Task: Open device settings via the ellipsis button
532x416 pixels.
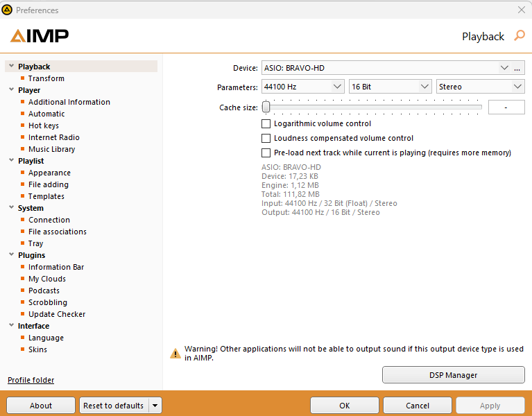Action: tap(517, 68)
